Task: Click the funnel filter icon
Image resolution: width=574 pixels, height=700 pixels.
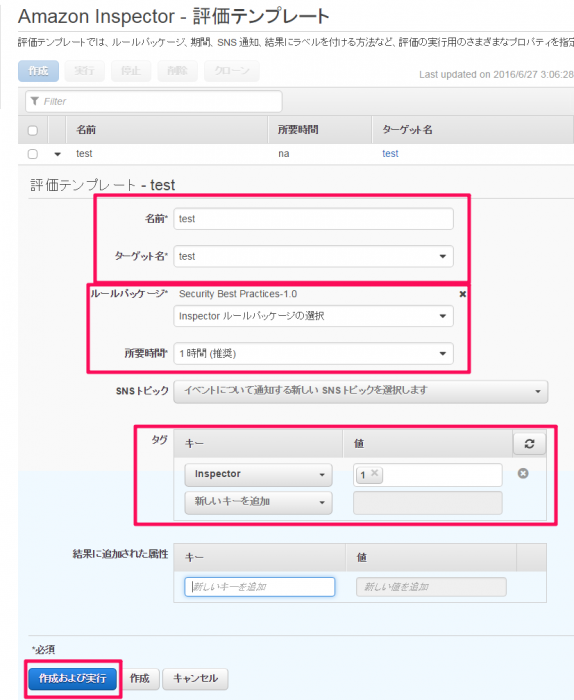Action: coord(35,101)
